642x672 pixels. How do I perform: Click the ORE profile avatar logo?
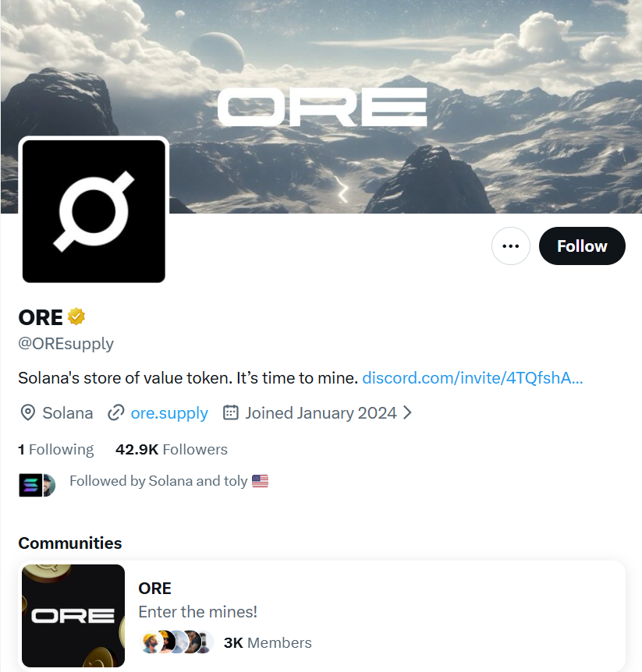[x=94, y=211]
